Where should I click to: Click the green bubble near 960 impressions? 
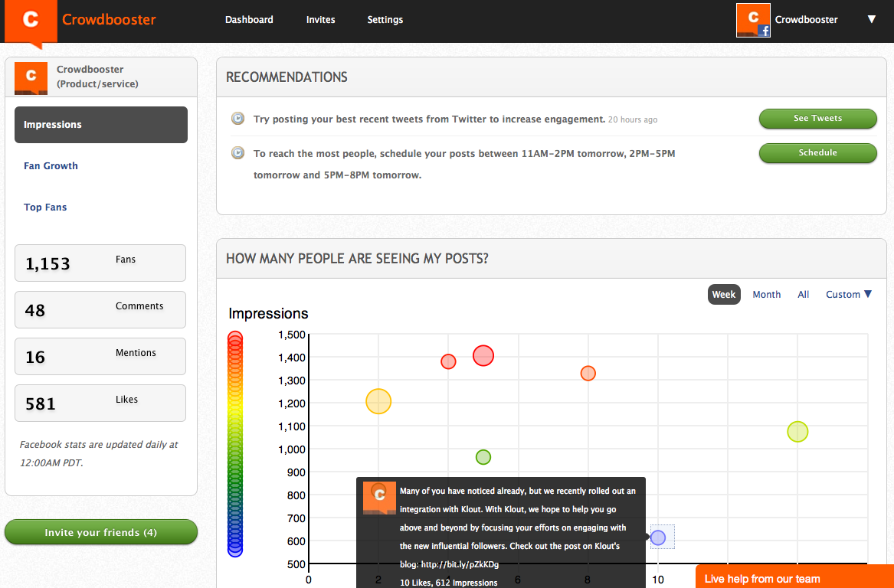coord(483,457)
